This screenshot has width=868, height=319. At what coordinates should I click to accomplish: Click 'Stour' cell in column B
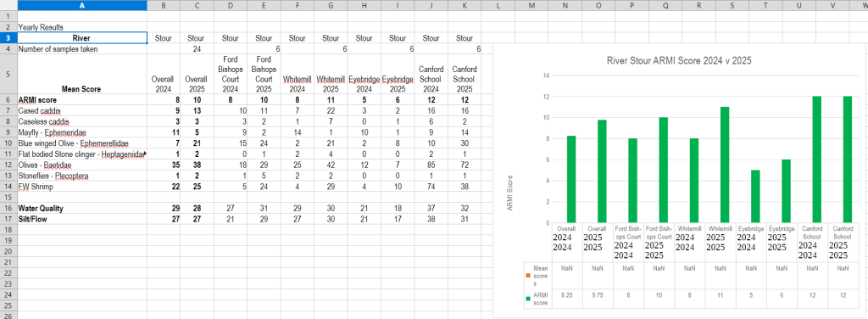[164, 38]
